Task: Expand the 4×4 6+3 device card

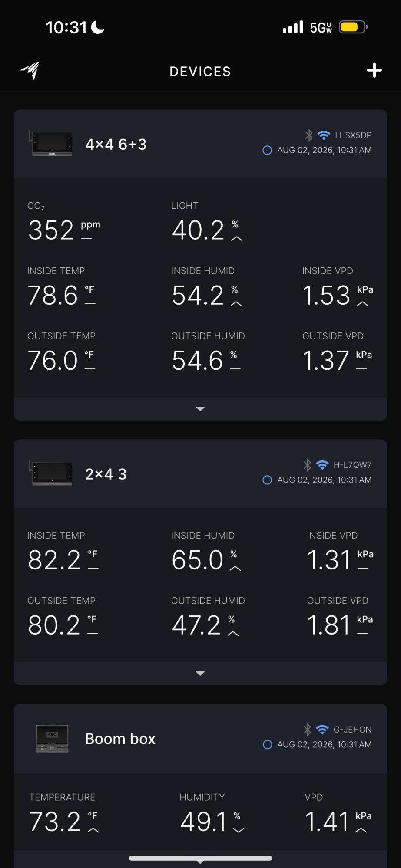Action: (200, 409)
